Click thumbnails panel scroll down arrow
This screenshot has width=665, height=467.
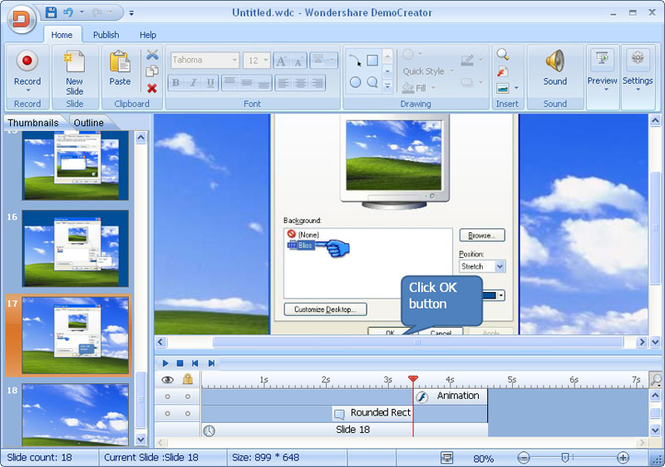tap(141, 439)
